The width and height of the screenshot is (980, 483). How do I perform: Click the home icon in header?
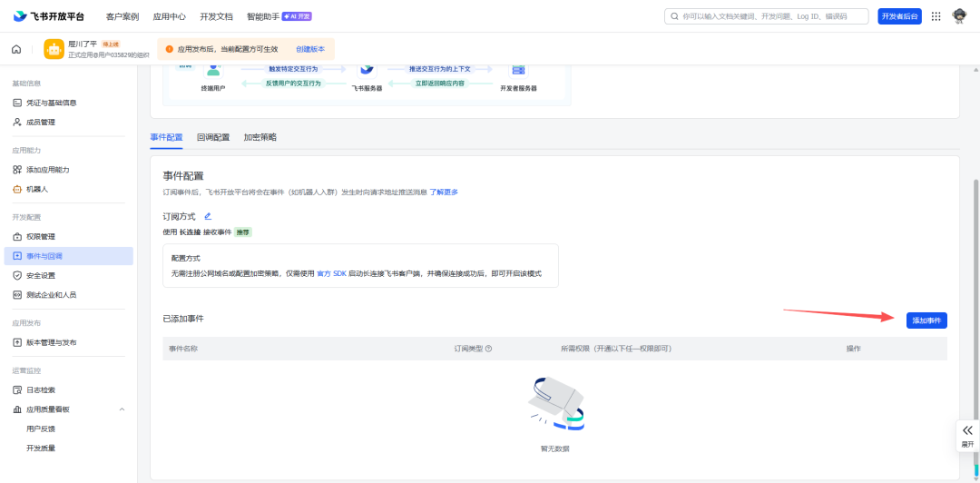click(x=16, y=49)
